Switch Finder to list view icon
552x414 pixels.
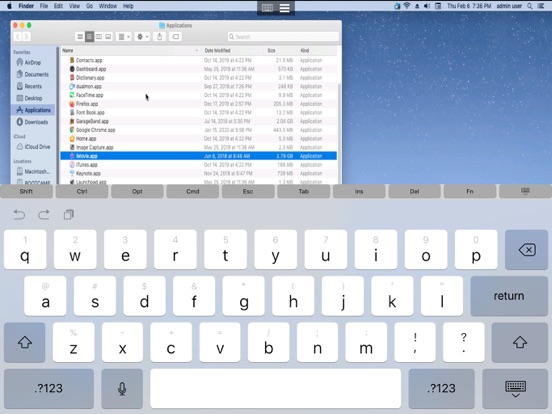[89, 37]
